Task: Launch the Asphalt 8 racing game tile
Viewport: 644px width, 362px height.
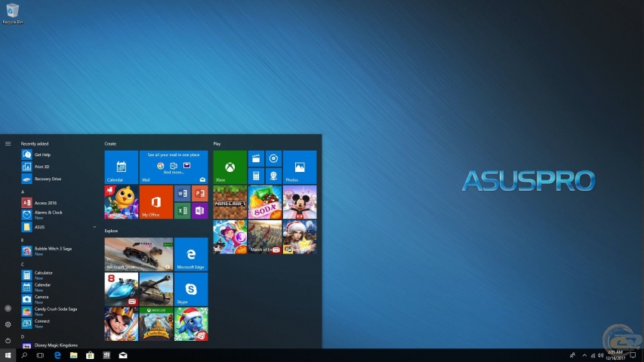Action: pos(121,289)
